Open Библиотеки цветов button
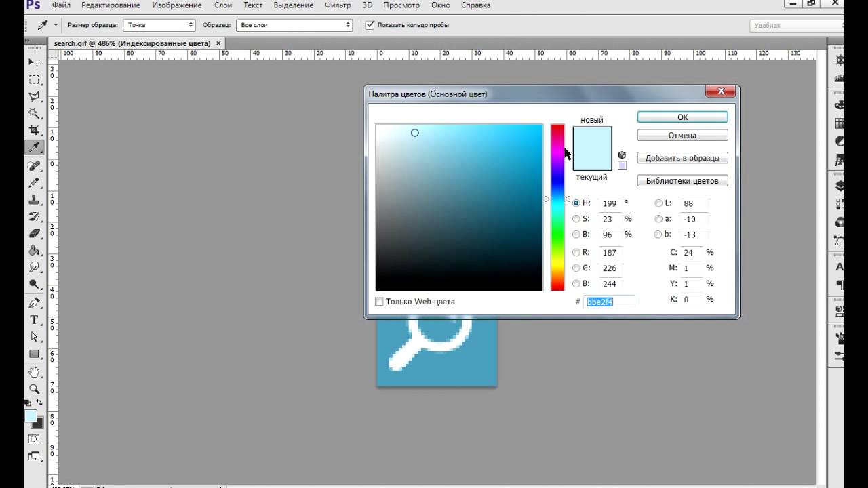 click(683, 181)
